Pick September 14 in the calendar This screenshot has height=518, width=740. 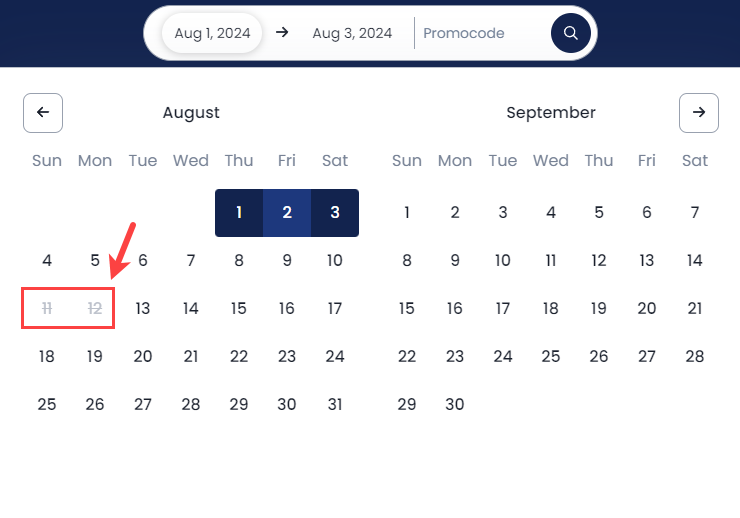(695, 261)
